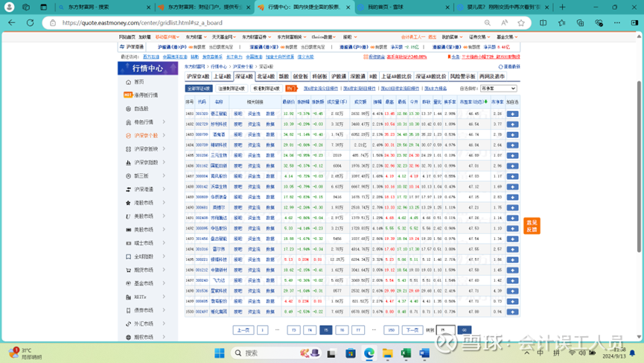The height and width of the screenshot is (363, 644).
Task: Switch to the 科创板 tab
Action: pos(319,77)
